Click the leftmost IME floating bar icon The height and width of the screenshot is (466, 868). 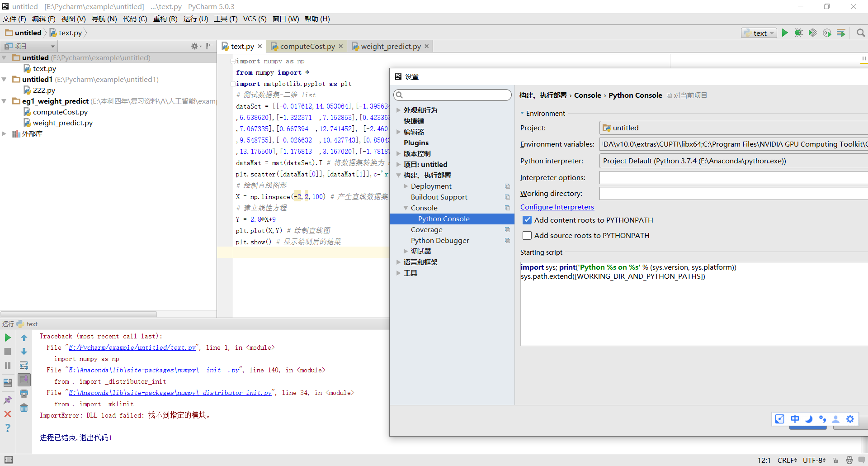tap(780, 419)
